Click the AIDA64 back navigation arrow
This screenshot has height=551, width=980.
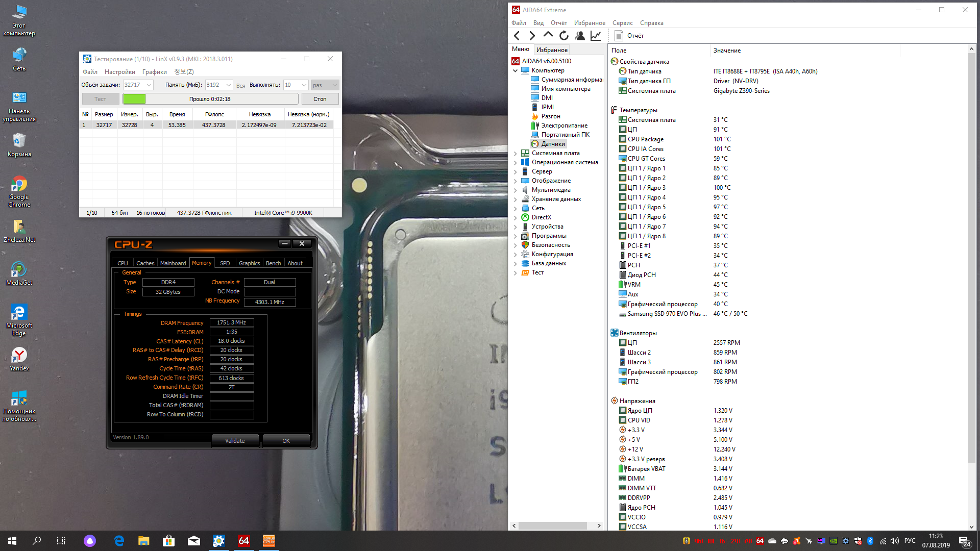click(x=517, y=36)
